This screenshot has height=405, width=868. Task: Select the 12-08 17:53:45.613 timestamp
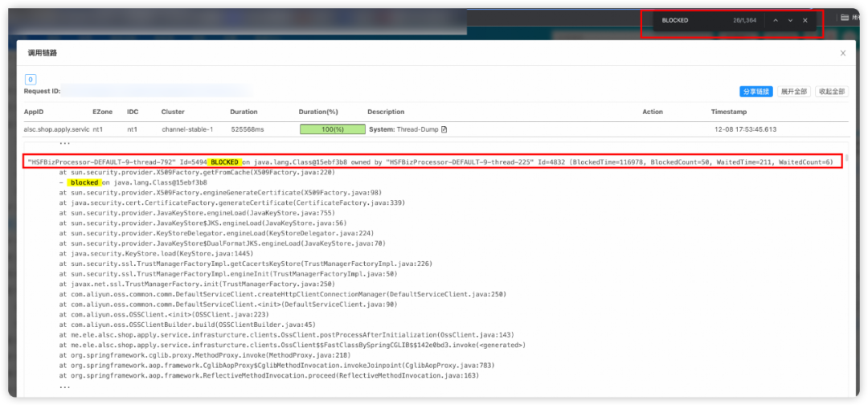tap(745, 129)
